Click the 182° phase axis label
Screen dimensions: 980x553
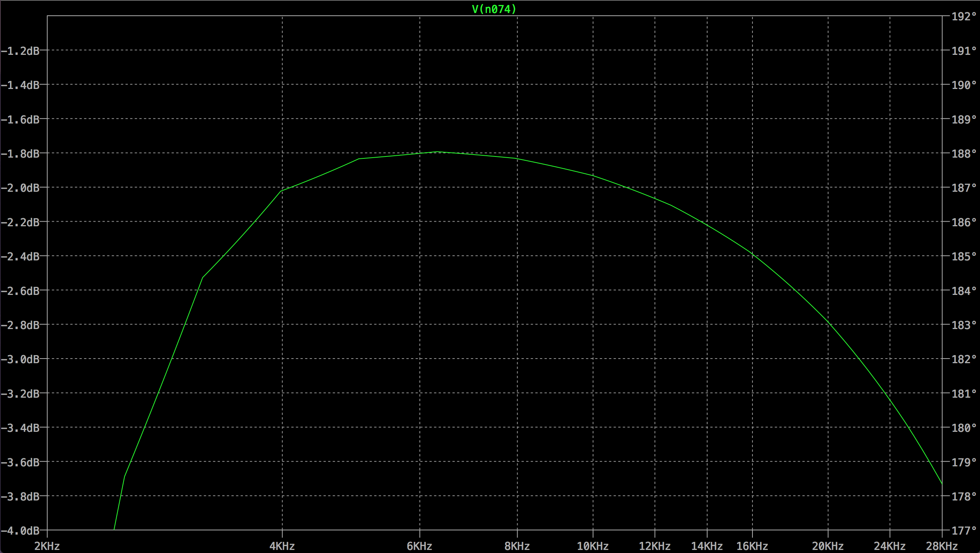point(964,359)
